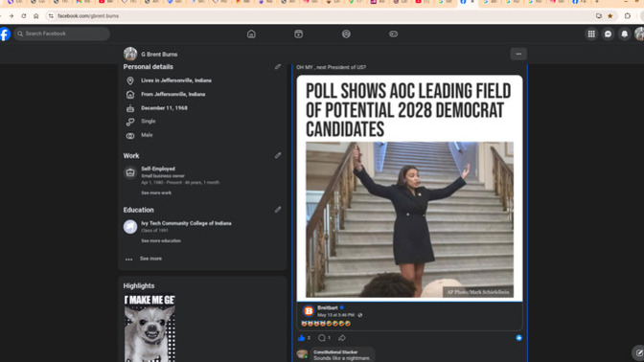644x362 pixels.
Task: Go to the Home feed icon
Action: click(251, 34)
